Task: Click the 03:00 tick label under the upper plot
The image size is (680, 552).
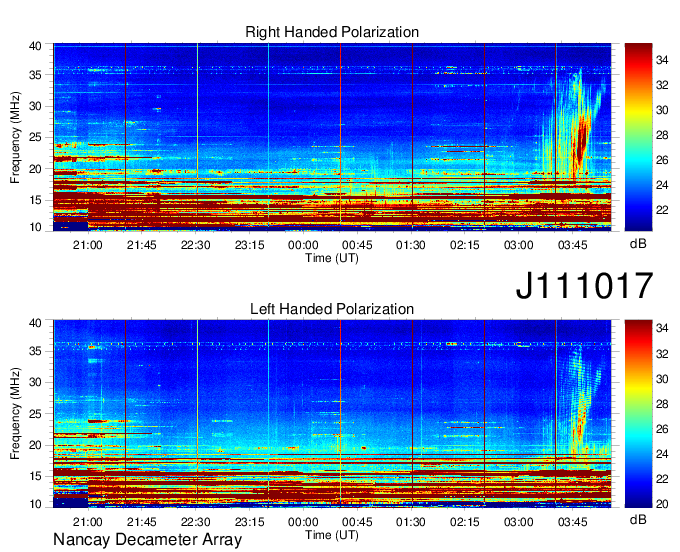Action: coord(519,245)
